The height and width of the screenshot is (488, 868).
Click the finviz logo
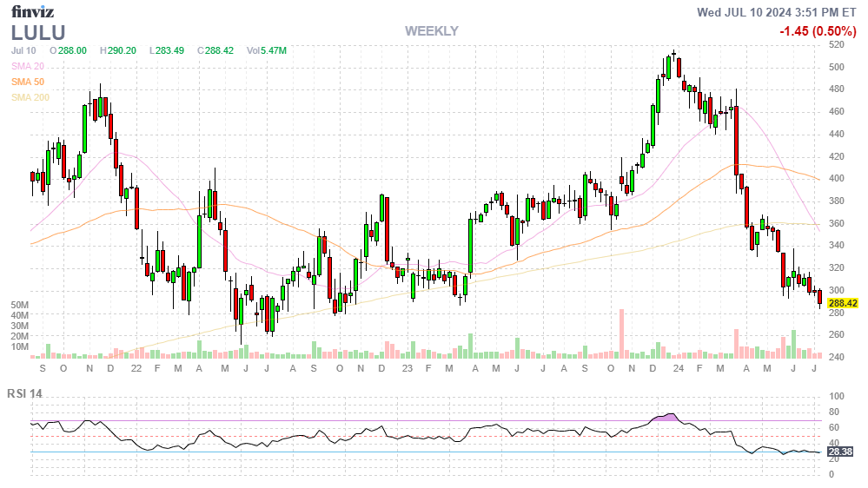point(32,11)
